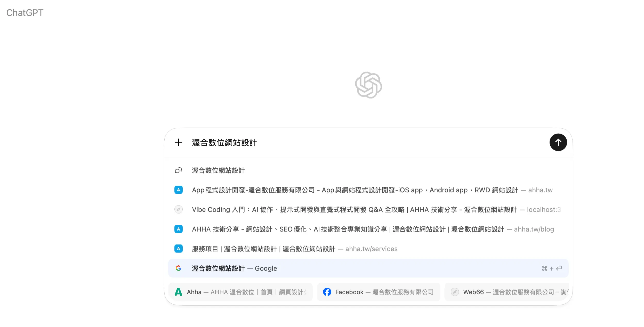Click the plus icon to add attachments
The width and height of the screenshot is (644, 327).
point(178,143)
